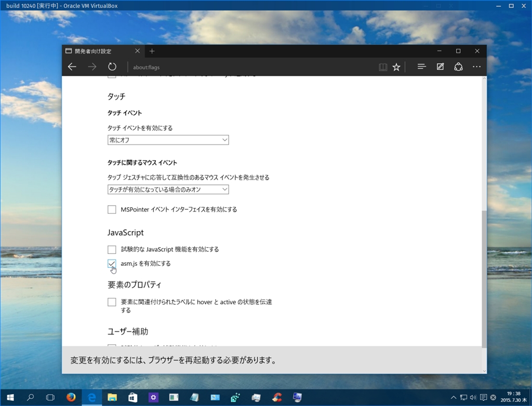Maximize the Edge window
532x406 pixels.
(458, 51)
